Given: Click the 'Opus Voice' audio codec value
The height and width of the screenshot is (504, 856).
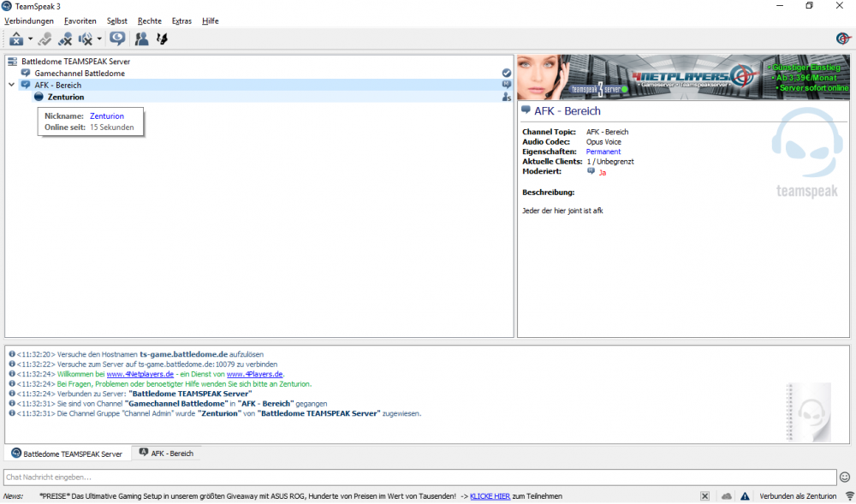Looking at the screenshot, I should click(603, 142).
